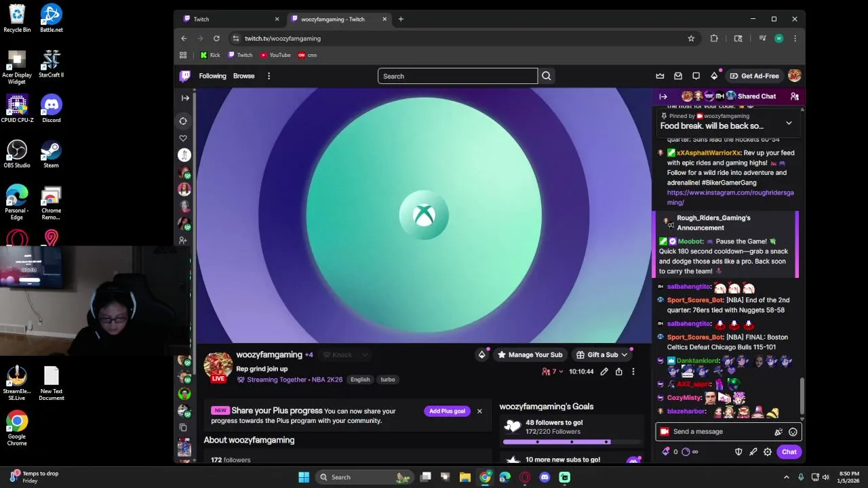Viewport: 868px width, 488px height.
Task: Click the share icon under the stream
Action: (618, 371)
